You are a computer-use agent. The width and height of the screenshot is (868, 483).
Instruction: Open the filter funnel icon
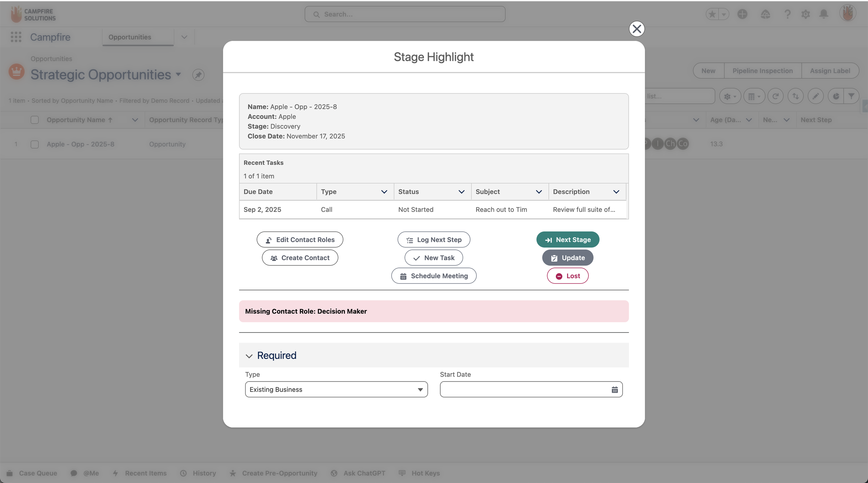coord(851,96)
